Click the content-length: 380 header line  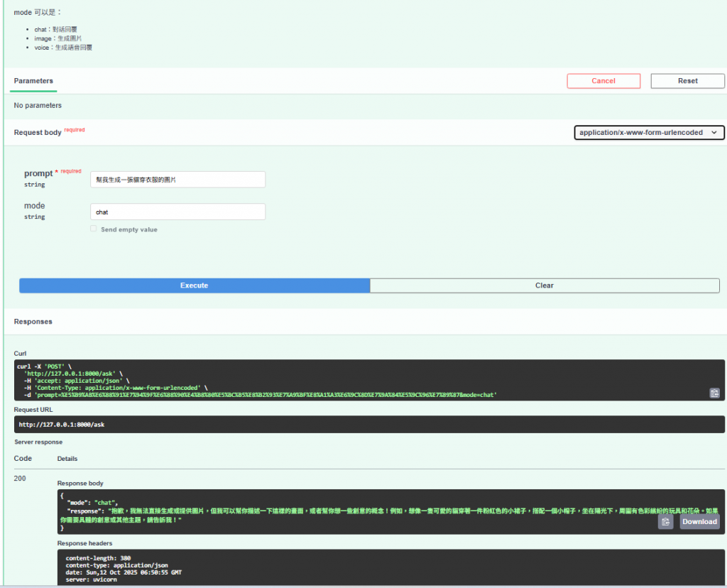[98, 558]
